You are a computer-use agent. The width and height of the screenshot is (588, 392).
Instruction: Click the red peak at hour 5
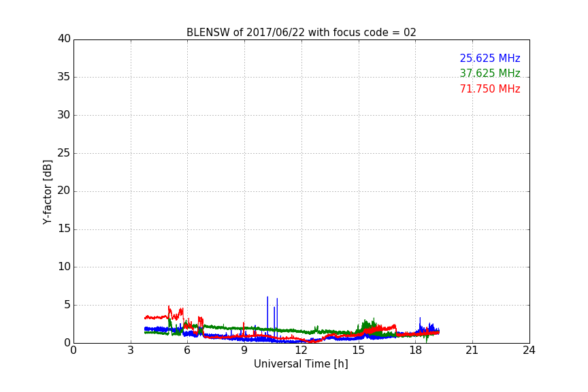pos(169,308)
